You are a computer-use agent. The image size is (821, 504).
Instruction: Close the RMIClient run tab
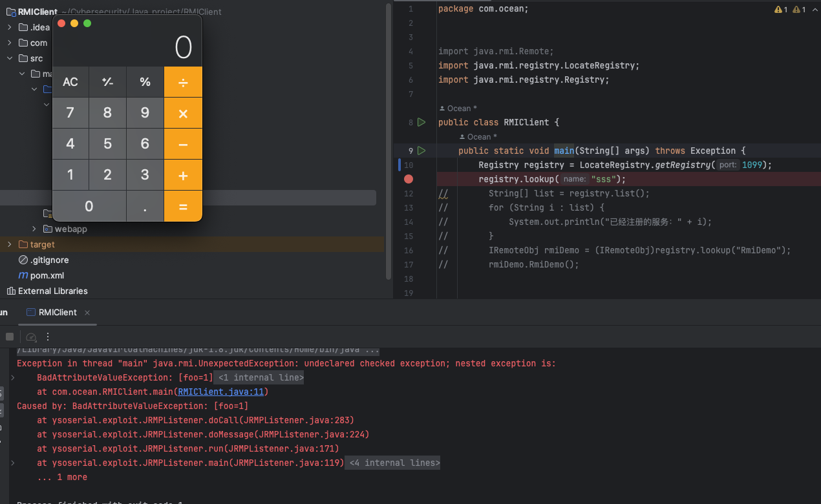pos(87,312)
